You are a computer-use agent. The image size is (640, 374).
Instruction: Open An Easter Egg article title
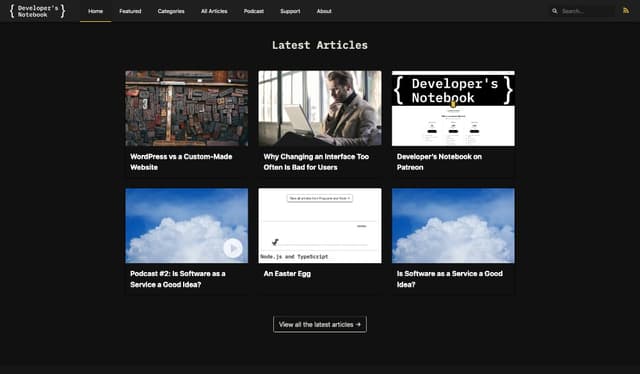pos(287,274)
